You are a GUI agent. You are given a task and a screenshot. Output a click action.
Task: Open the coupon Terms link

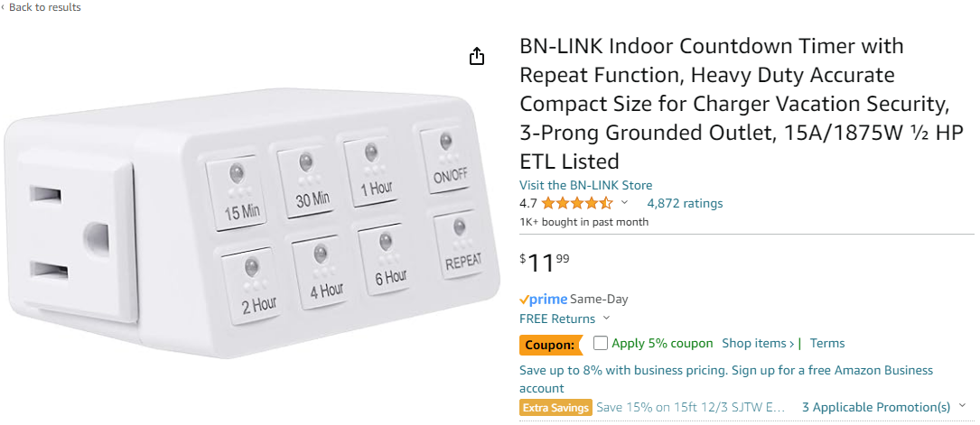pyautogui.click(x=827, y=343)
